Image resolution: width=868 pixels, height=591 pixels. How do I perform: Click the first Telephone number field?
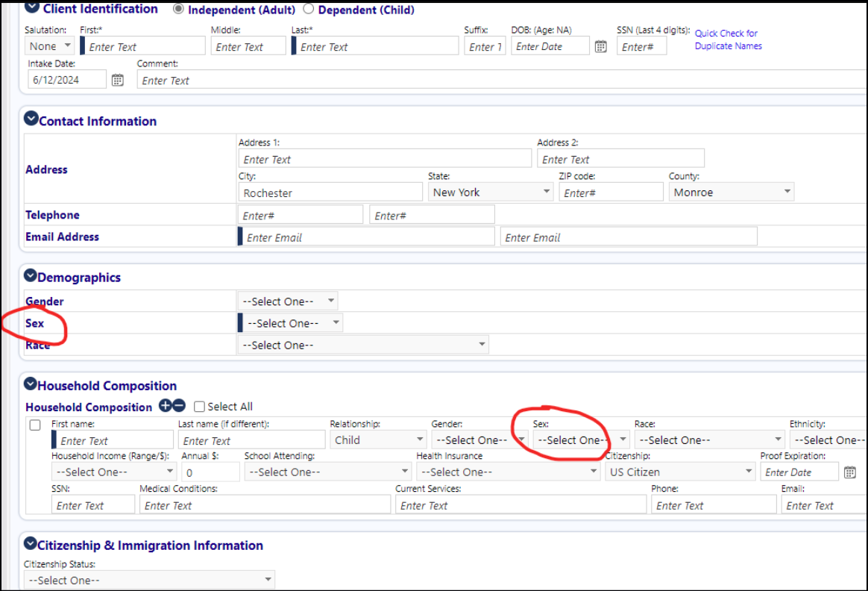(301, 215)
